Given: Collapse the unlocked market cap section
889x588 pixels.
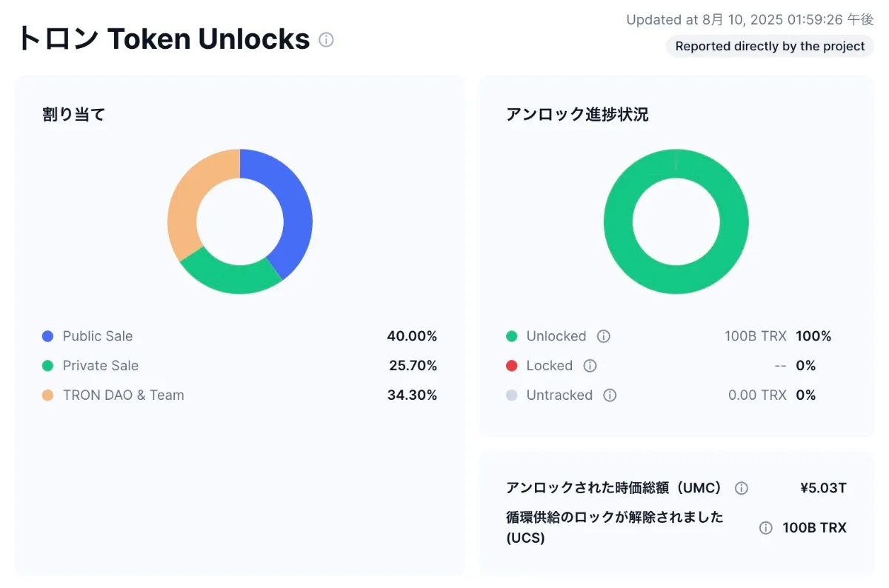Looking at the screenshot, I should coord(613,488).
